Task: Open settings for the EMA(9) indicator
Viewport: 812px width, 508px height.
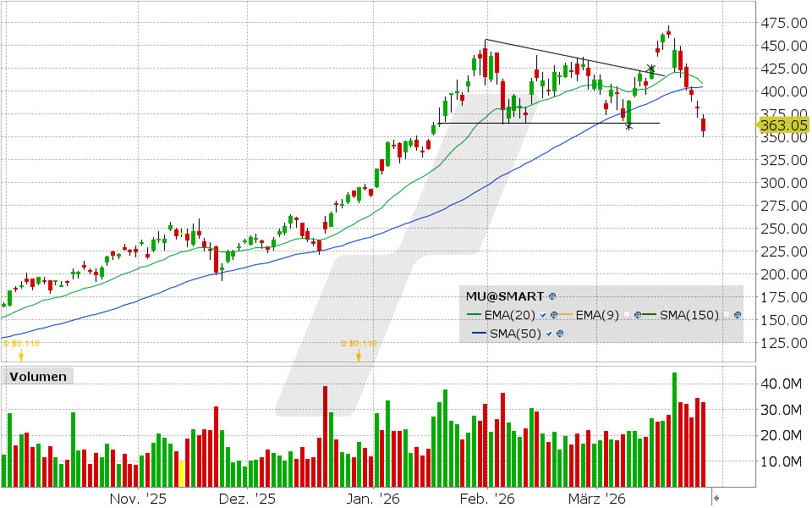Action: coord(637,315)
